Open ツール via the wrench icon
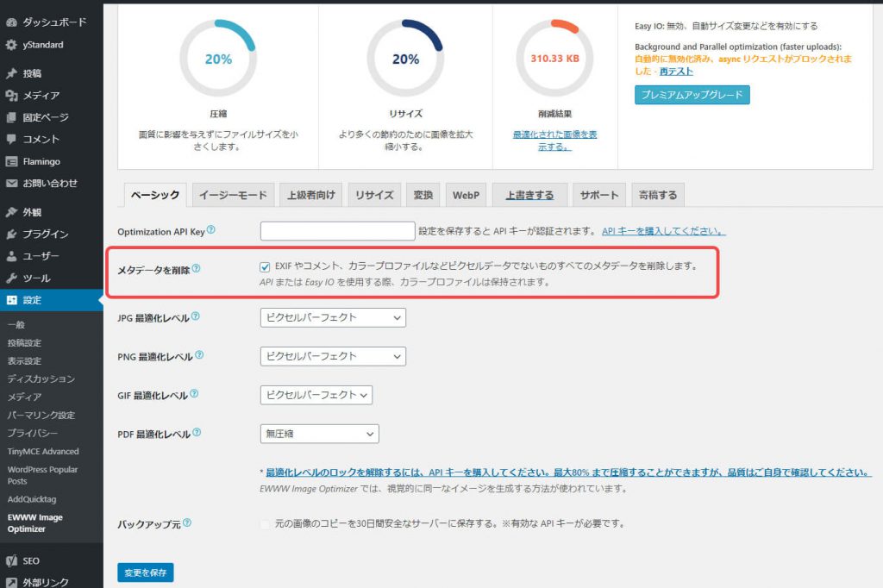883x588 pixels. [x=11, y=278]
